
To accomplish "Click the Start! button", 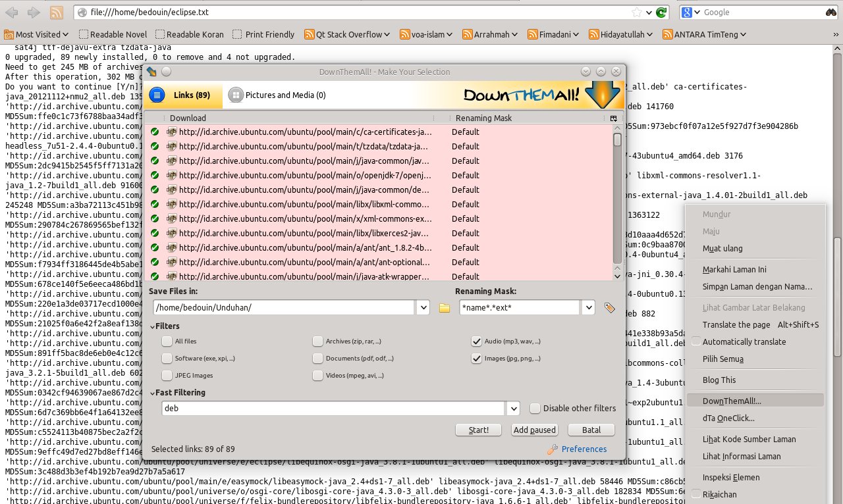I will pos(479,430).
